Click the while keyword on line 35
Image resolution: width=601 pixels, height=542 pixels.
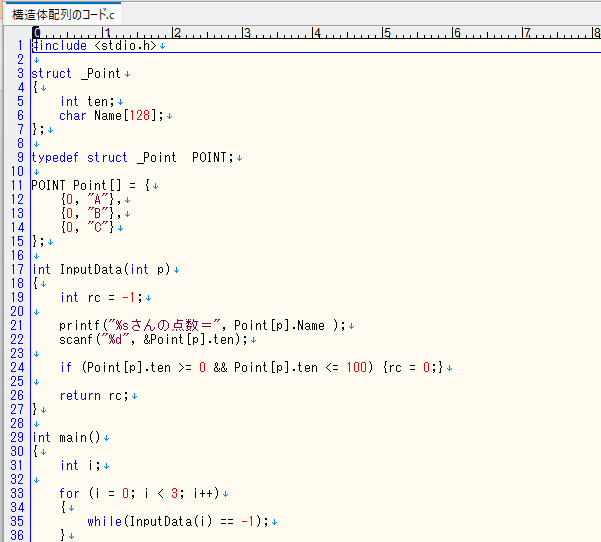tap(103, 521)
